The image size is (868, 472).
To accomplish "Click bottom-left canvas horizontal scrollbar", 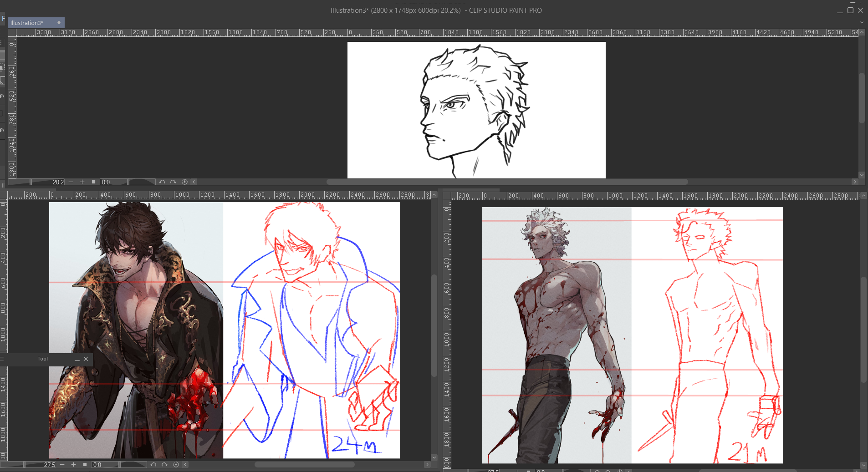I will (x=304, y=465).
